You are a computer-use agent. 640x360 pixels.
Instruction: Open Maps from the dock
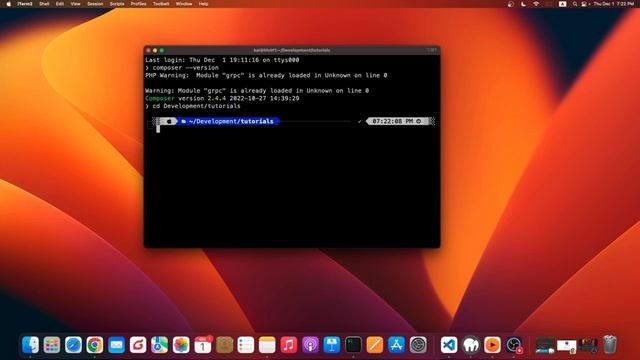(x=159, y=345)
